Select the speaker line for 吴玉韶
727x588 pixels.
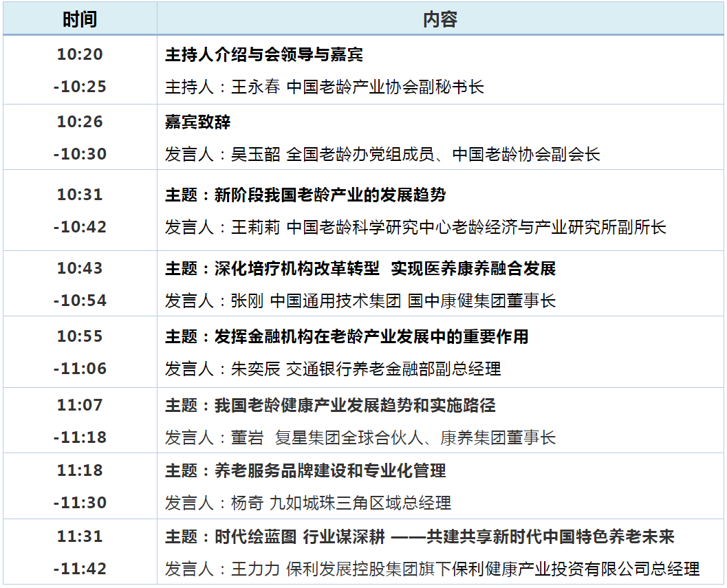tap(382, 154)
